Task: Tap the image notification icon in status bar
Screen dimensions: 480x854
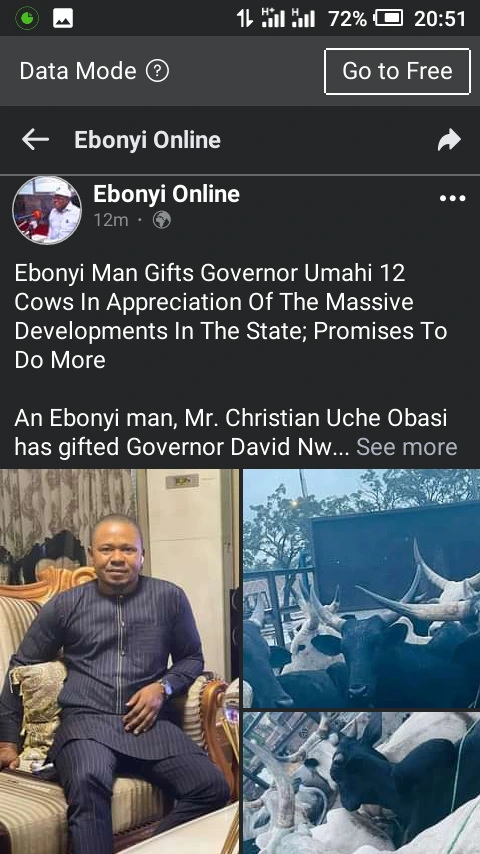Action: click(63, 19)
